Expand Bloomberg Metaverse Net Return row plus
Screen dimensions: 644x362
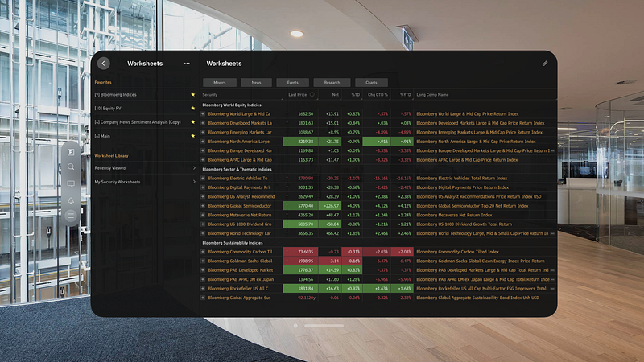[x=203, y=215]
